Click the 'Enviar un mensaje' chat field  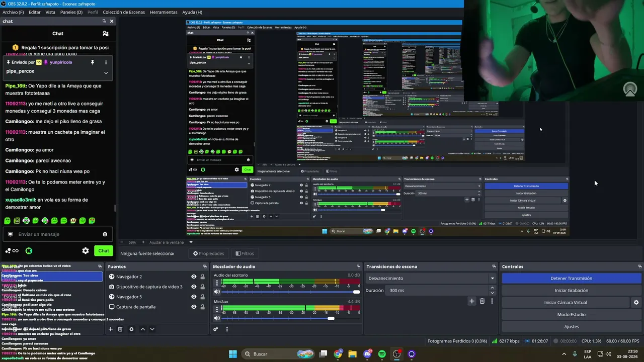[57, 234]
